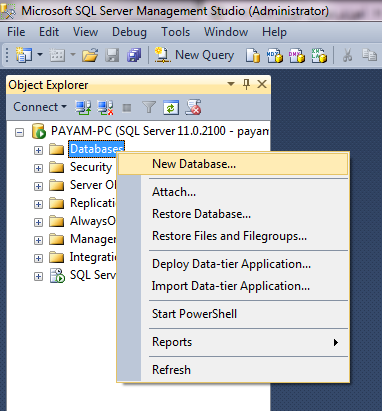
Task: Expand the Replication folder node
Action: 38,204
